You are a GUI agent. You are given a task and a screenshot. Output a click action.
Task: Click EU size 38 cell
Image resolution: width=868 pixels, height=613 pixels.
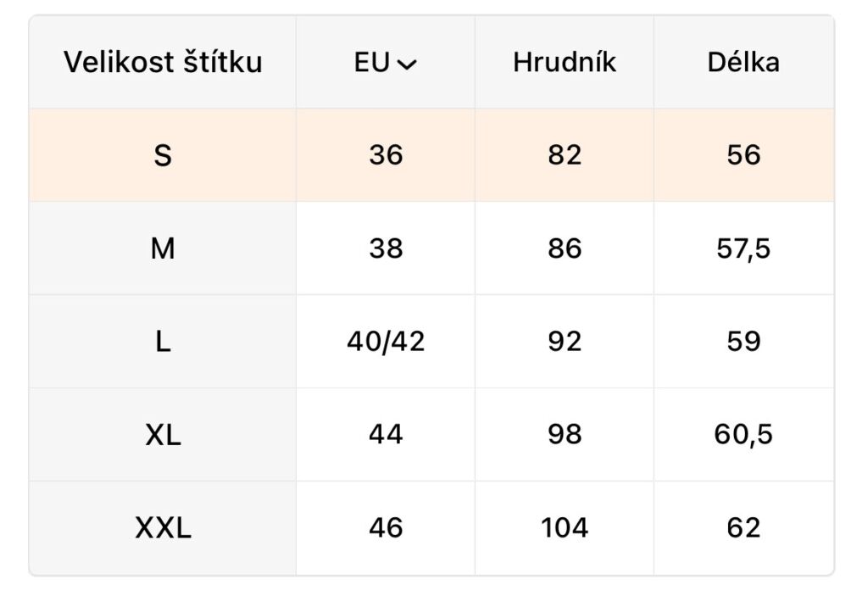[x=386, y=249]
